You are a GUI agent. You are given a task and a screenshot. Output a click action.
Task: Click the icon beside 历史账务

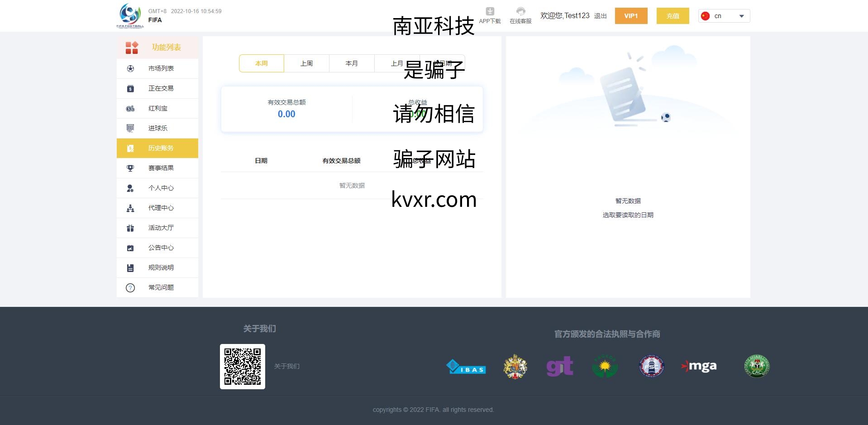point(130,148)
